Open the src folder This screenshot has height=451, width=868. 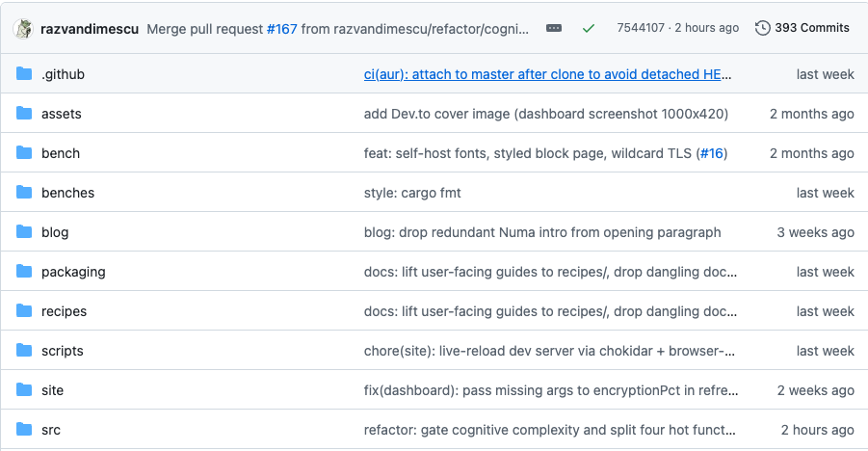pos(51,430)
